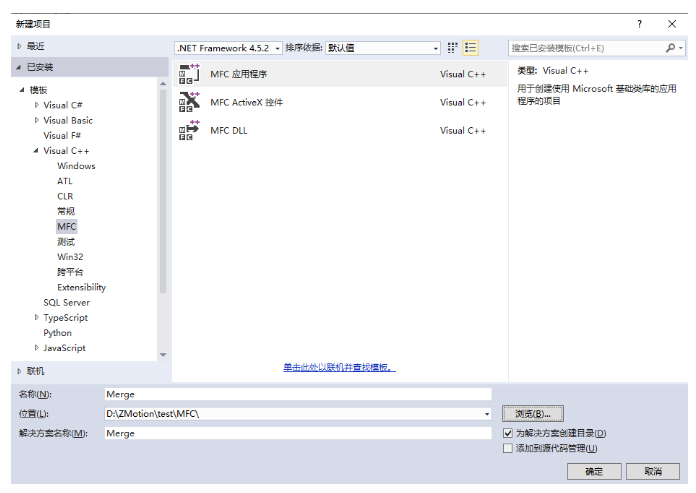696x493 pixels.
Task: Click 确定 button
Action: [x=594, y=471]
